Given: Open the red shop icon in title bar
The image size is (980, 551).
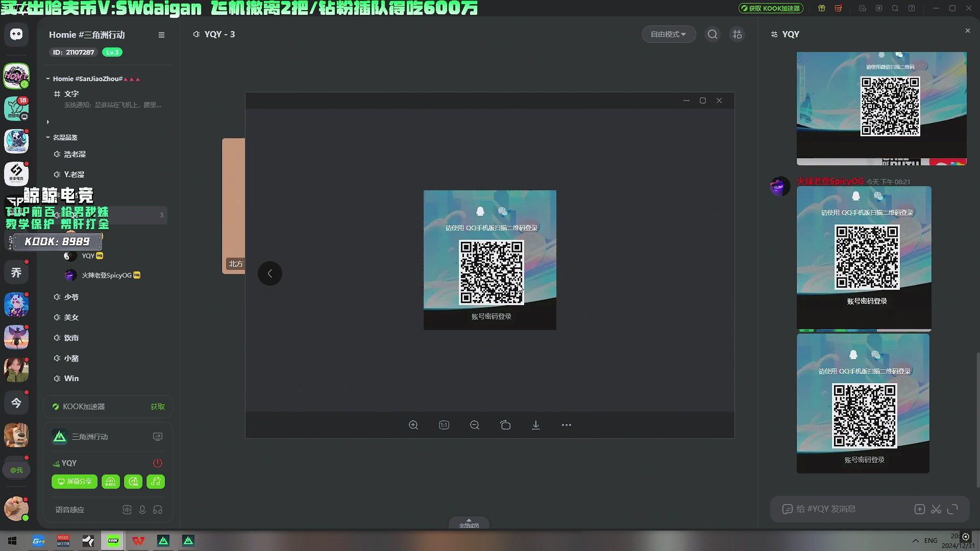Looking at the screenshot, I should 838,8.
